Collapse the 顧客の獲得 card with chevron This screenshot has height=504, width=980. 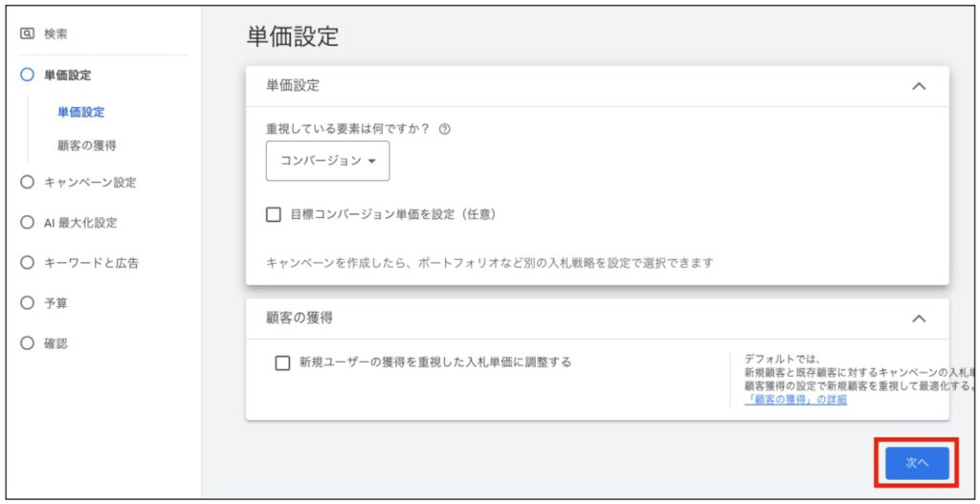pyautogui.click(x=919, y=318)
